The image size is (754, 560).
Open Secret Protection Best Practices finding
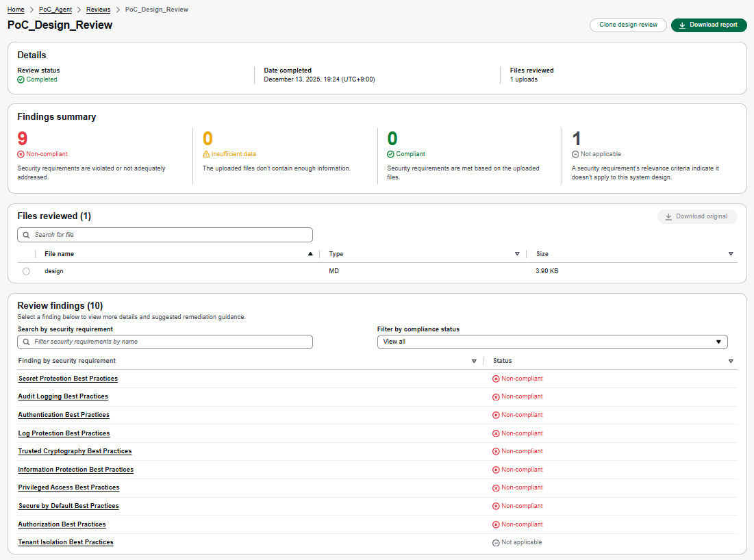pyautogui.click(x=68, y=379)
